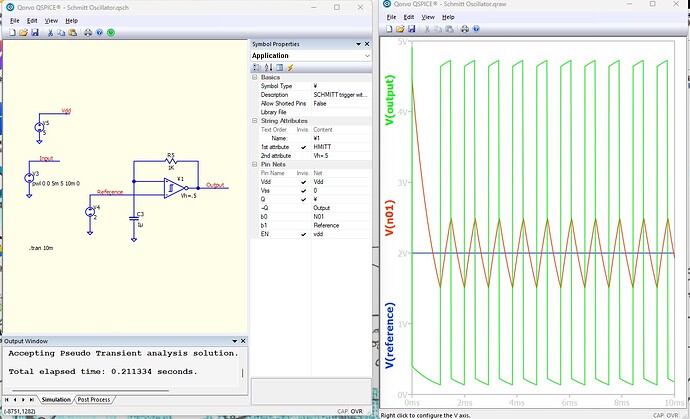Save the schematic with floppy disk icon
This screenshot has height=419, width=690.
click(35, 33)
